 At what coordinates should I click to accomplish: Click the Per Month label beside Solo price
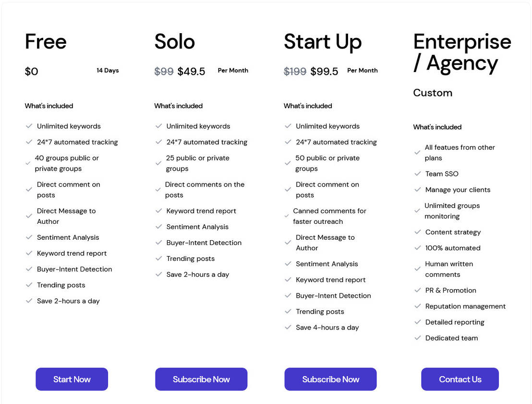click(x=233, y=70)
